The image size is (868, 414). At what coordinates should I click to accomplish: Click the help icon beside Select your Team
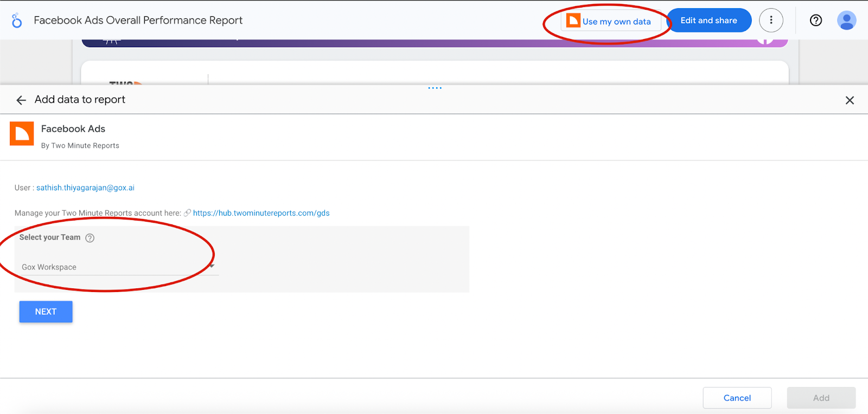[90, 238]
